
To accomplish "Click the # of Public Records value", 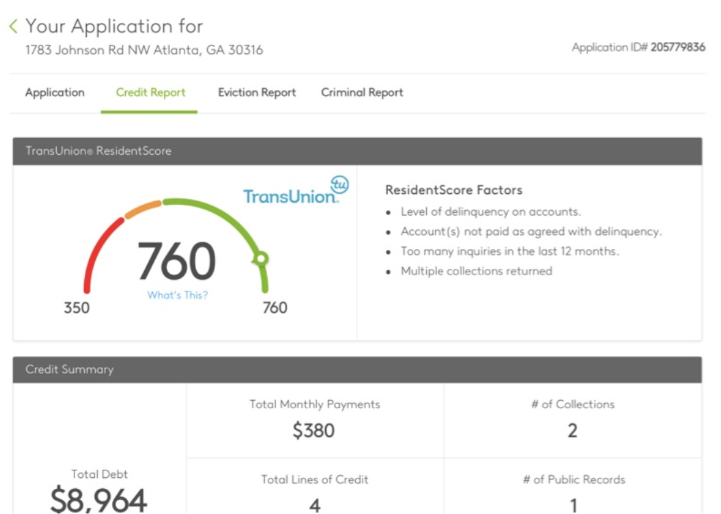I will tap(573, 506).
